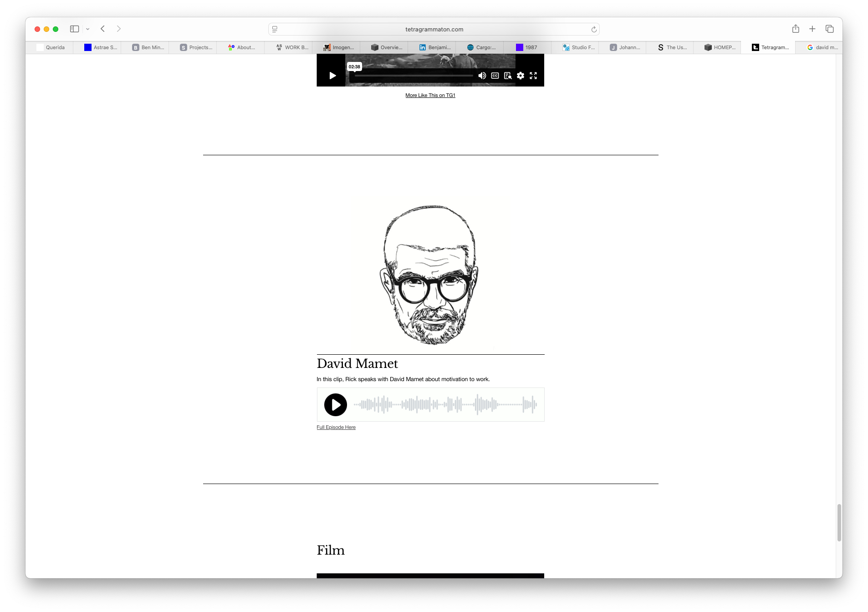Image resolution: width=868 pixels, height=612 pixels.
Task: Zoom the Safari window green button
Action: (x=56, y=29)
